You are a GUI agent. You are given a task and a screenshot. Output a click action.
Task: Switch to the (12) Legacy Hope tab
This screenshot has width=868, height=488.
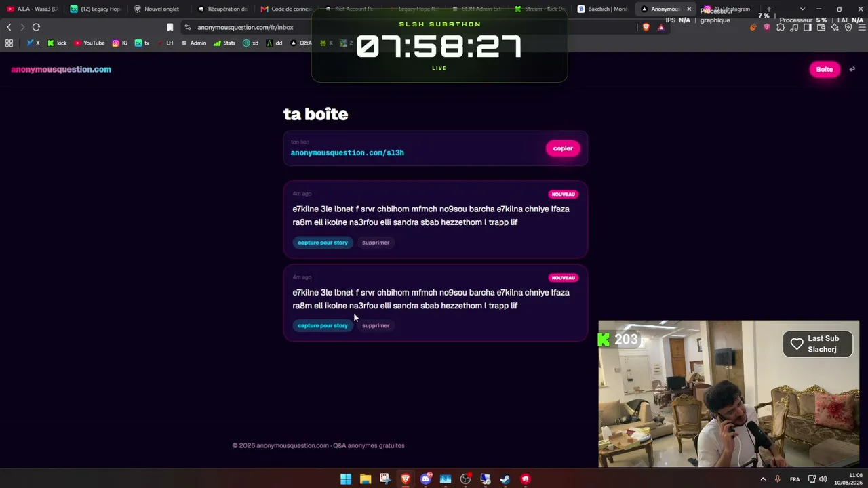click(96, 9)
